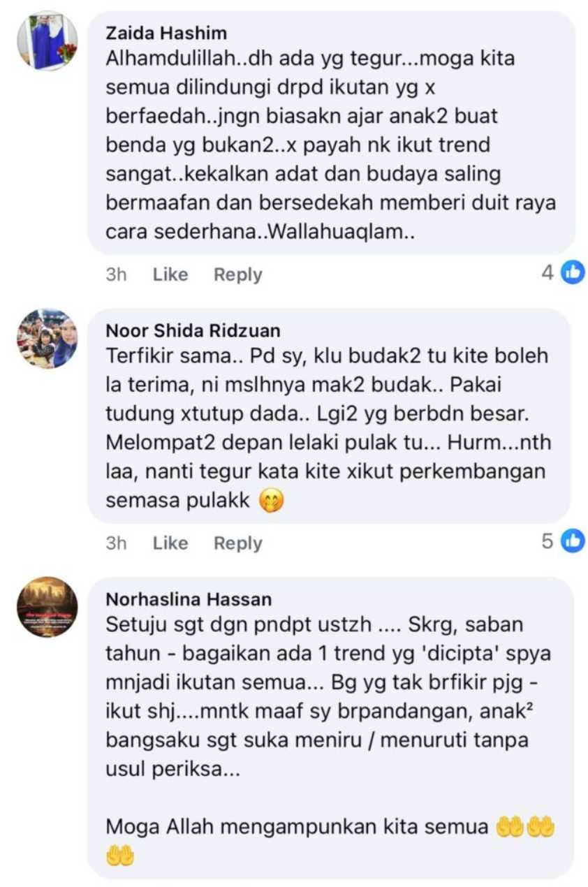Viewport: 588px width, 887px height.
Task: Click the face emoji in Noor Shida's comment
Action: point(271,501)
